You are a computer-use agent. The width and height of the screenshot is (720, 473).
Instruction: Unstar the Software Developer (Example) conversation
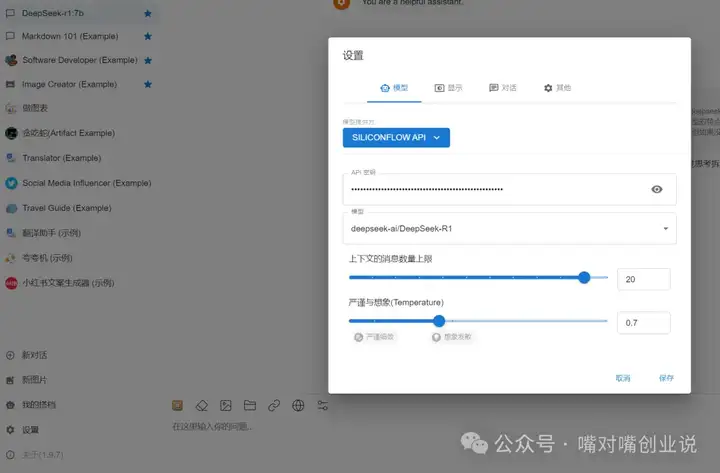coord(148,60)
